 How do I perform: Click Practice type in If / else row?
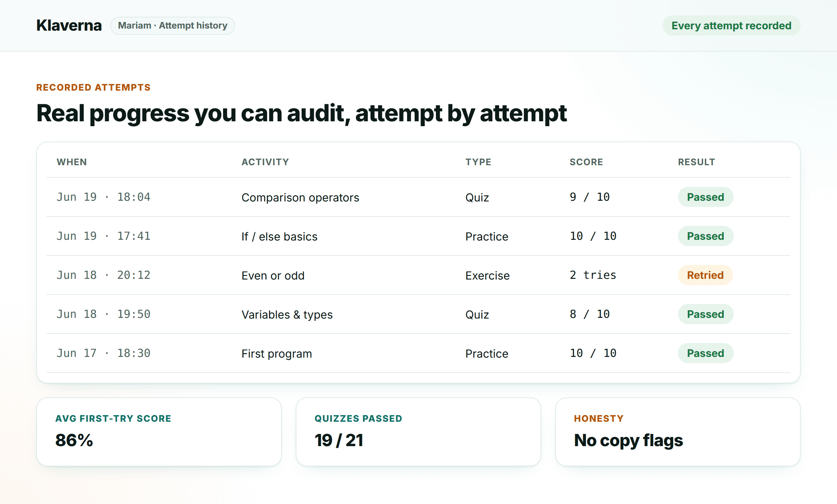487,236
